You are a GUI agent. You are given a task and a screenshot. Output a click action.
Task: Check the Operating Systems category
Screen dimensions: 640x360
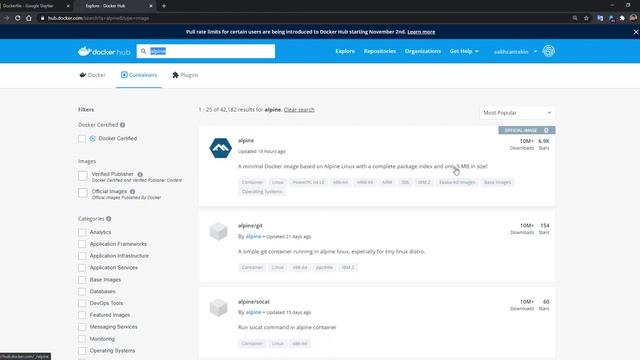[82, 351]
